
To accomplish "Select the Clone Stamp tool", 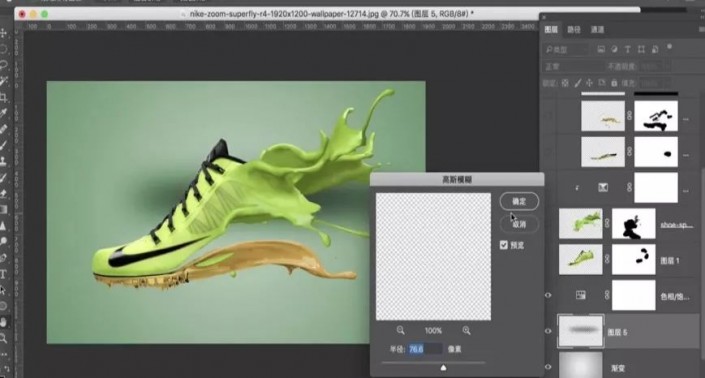I will coord(4,161).
